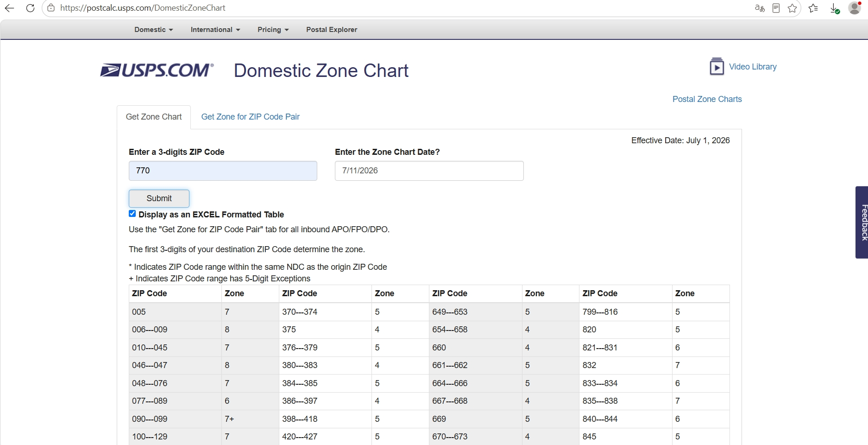Click the ZIP code cell 005
Screen dimensions: 868x445
click(x=175, y=312)
